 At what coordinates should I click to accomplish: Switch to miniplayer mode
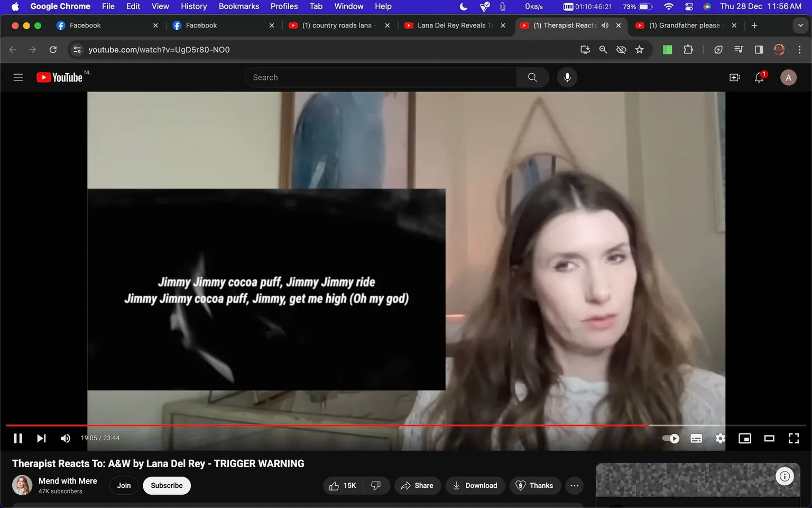744,438
